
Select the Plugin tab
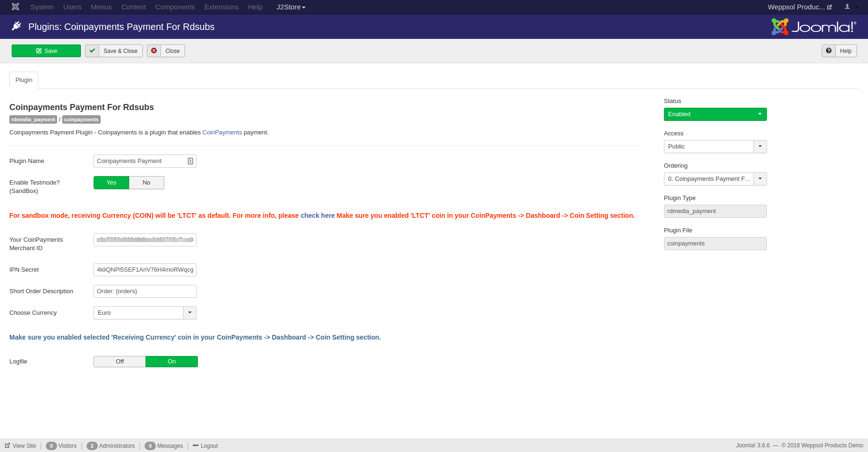click(24, 80)
